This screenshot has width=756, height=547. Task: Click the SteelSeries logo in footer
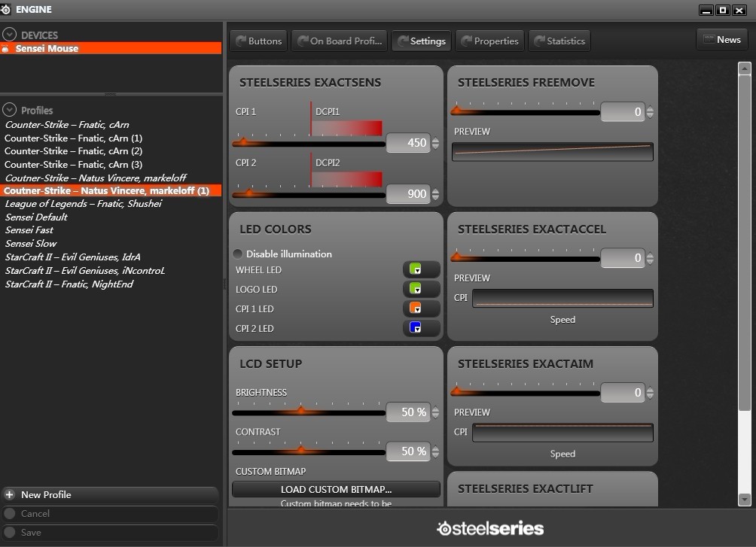pos(490,528)
